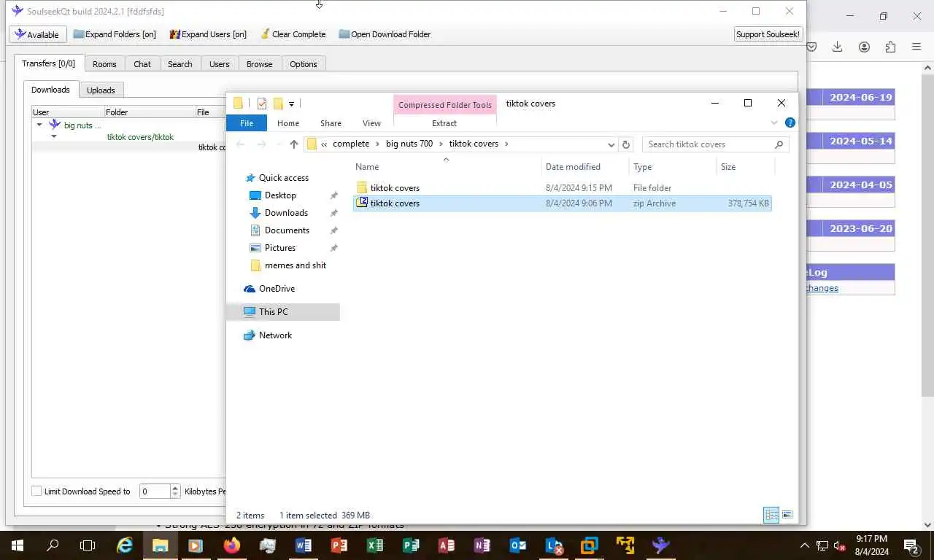Click the Properties icon in Explorer quick access toolbar
The width and height of the screenshot is (934, 560).
click(262, 104)
